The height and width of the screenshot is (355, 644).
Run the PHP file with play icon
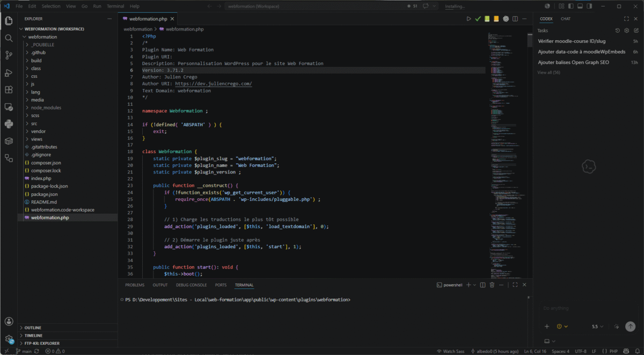(x=469, y=19)
